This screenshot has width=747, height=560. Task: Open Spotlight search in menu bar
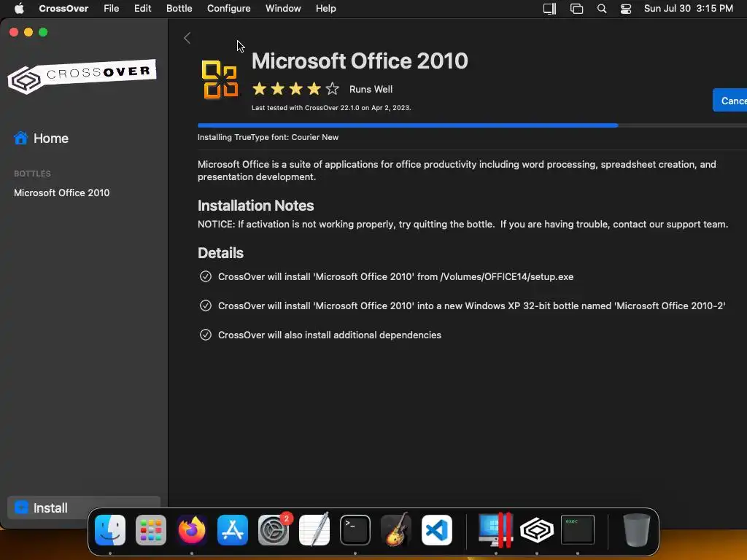602,9
